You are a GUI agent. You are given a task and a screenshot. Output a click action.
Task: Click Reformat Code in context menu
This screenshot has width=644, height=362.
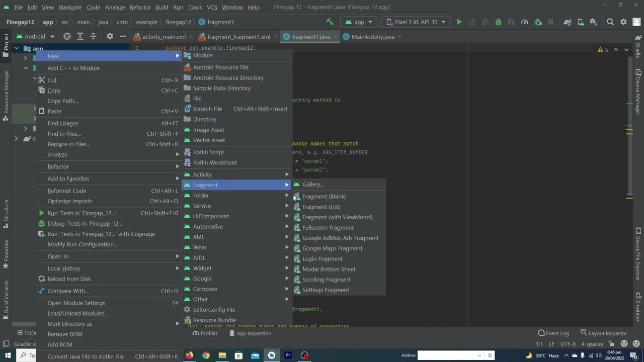109,191
